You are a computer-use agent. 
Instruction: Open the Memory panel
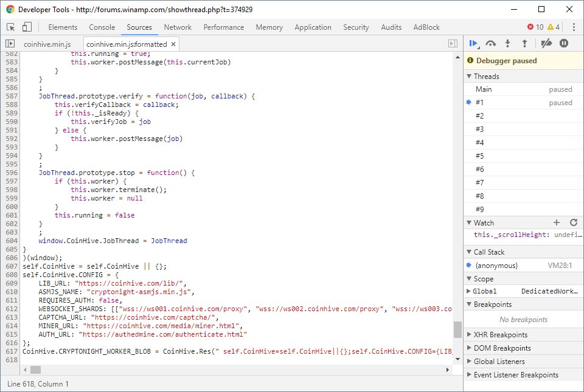coord(269,27)
